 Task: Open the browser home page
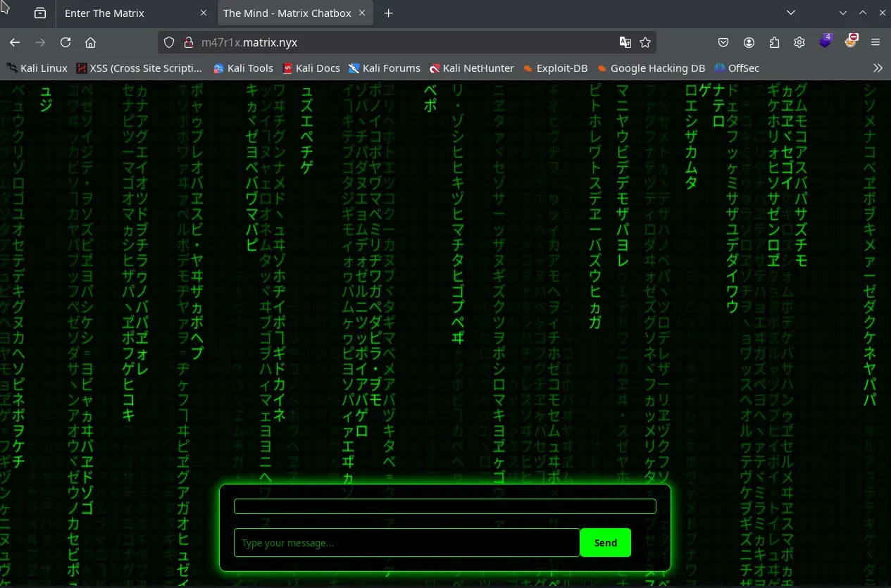pos(90,42)
